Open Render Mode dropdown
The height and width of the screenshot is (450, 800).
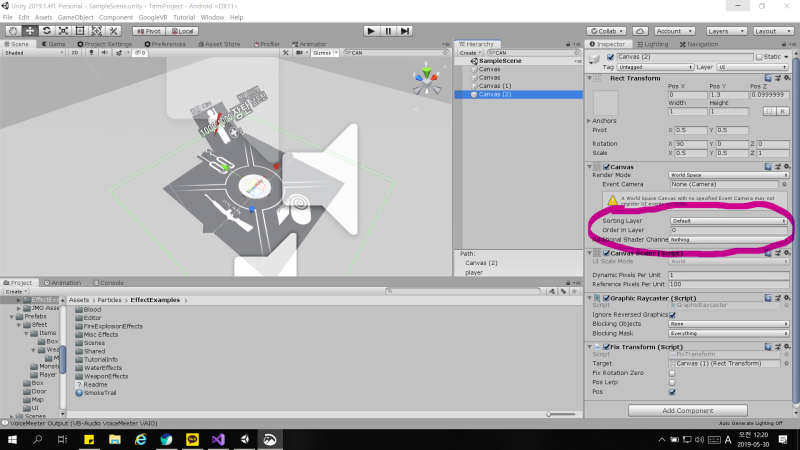pos(729,175)
